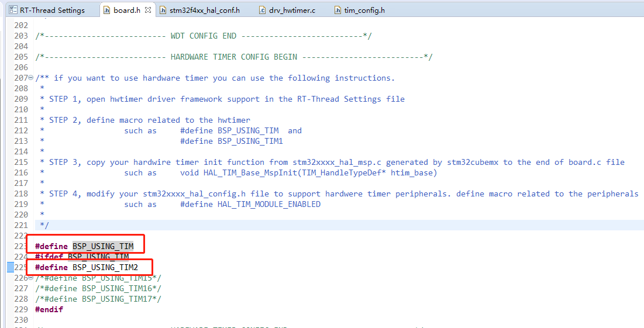
Task: Click the C source icon on drv_hwtimer.c tab
Action: click(x=263, y=10)
